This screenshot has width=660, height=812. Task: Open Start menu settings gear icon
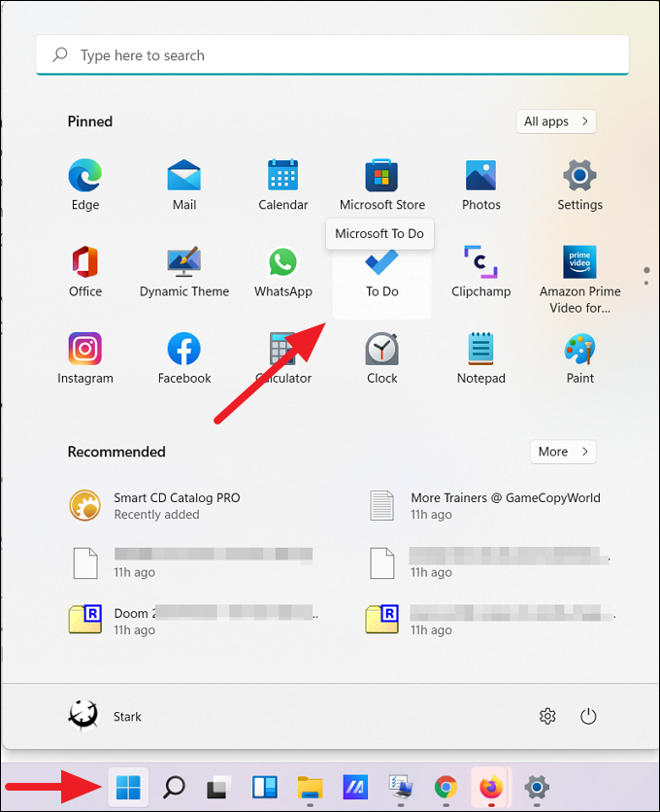pyautogui.click(x=547, y=716)
